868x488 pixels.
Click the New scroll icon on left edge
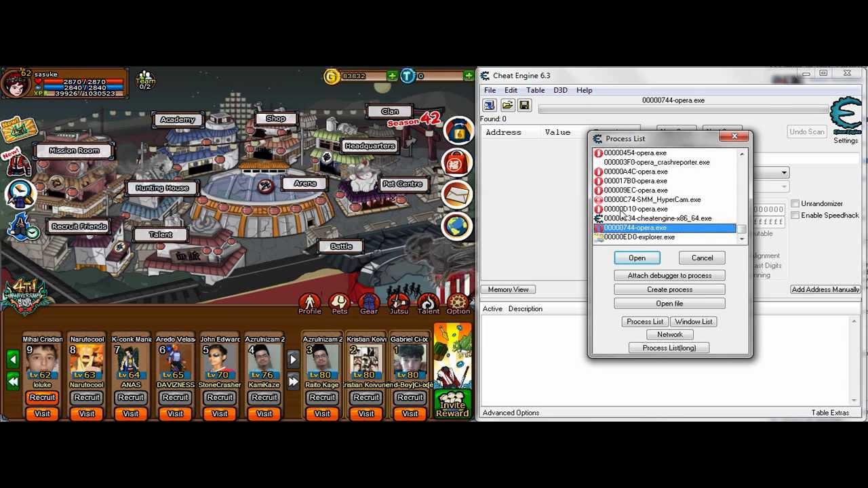[18, 129]
